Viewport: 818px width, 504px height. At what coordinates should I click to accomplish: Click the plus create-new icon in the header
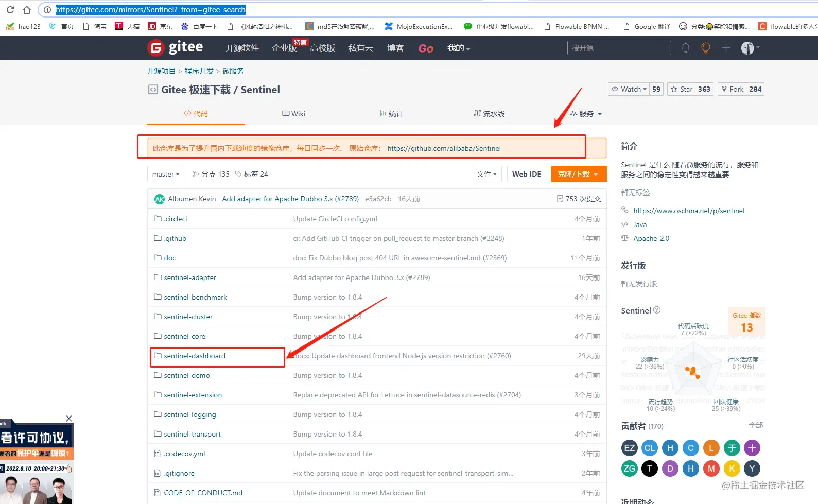pos(726,48)
